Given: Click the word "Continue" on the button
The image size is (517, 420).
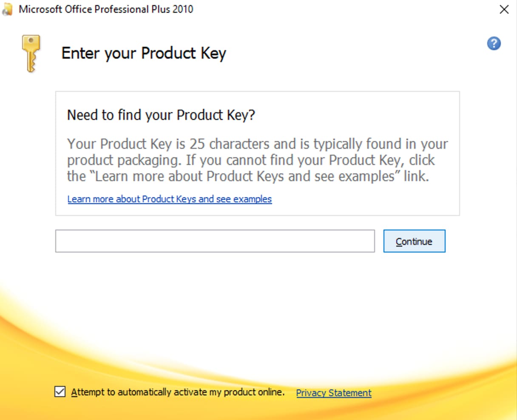Looking at the screenshot, I should pyautogui.click(x=414, y=241).
